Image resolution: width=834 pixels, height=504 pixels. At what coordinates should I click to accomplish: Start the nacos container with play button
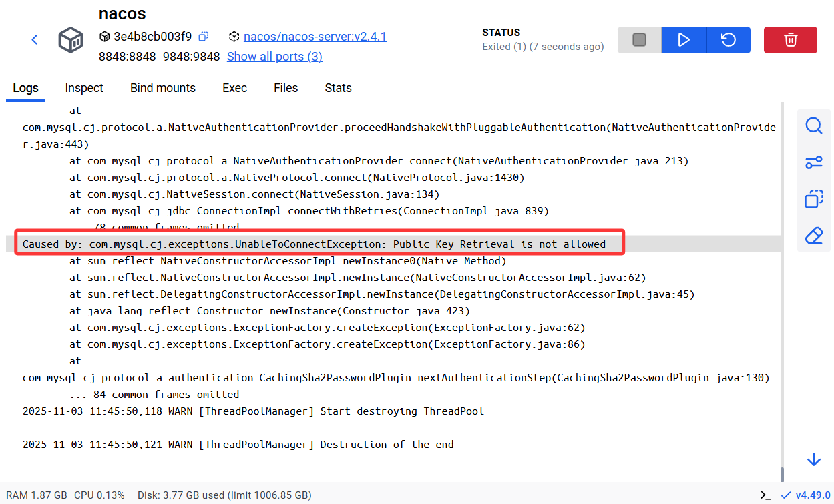point(684,40)
